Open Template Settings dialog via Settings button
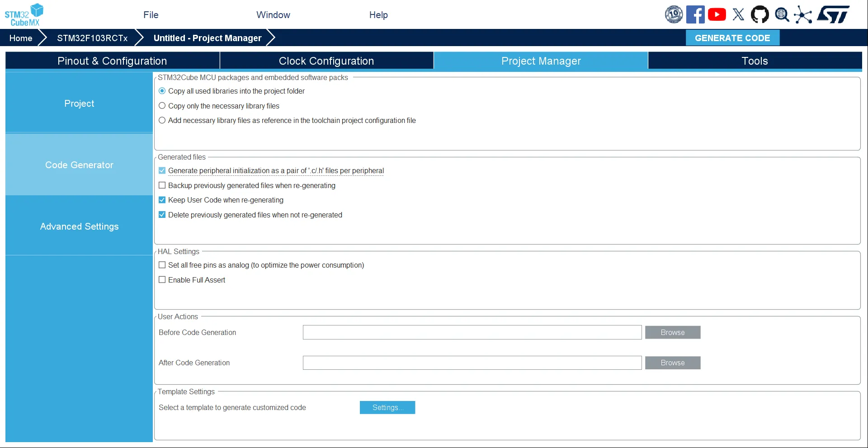 [387, 407]
